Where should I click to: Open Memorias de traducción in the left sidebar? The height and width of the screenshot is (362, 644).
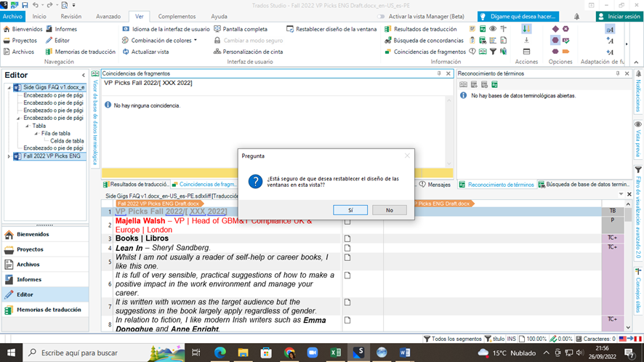pos(45,310)
